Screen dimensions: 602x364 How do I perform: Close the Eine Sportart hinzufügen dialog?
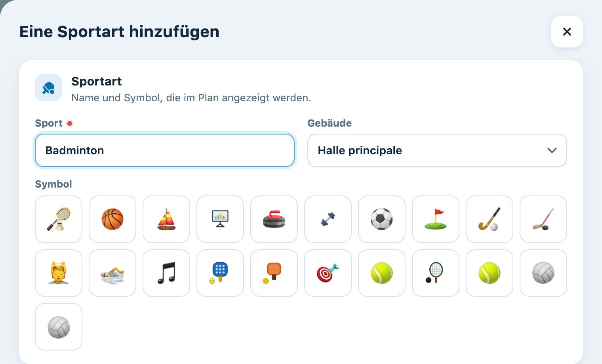[567, 32]
